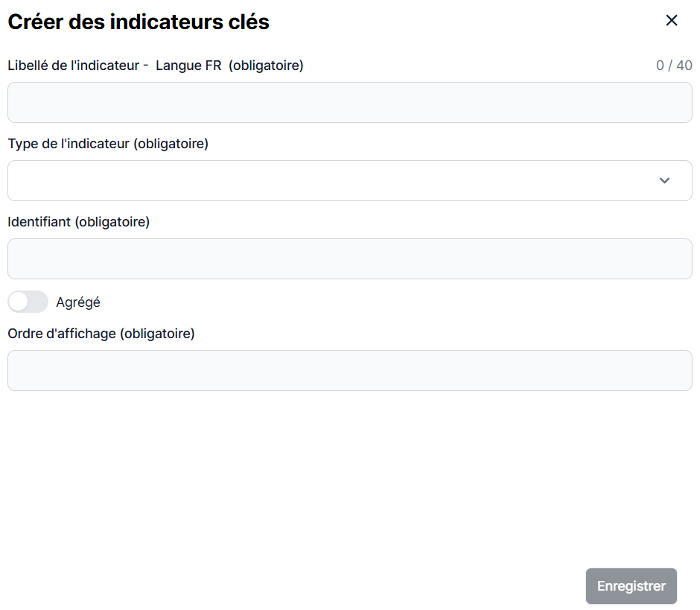Image resolution: width=700 pixels, height=610 pixels.
Task: Focus the Ordre d'affichage input field
Action: click(350, 371)
